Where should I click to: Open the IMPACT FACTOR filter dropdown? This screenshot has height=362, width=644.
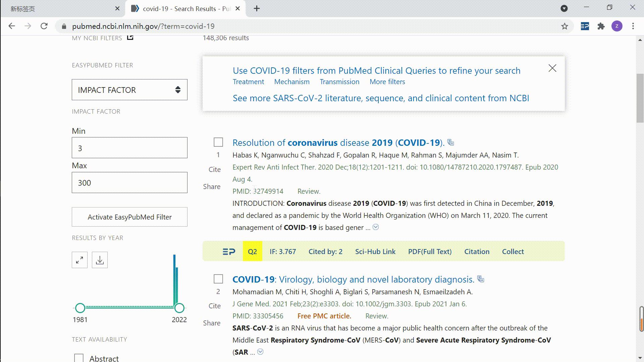point(129,89)
